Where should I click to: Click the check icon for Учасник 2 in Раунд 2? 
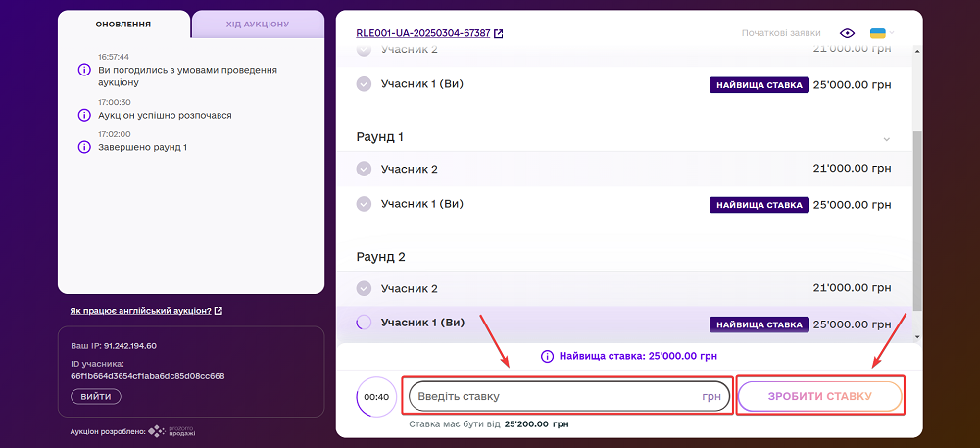point(364,288)
